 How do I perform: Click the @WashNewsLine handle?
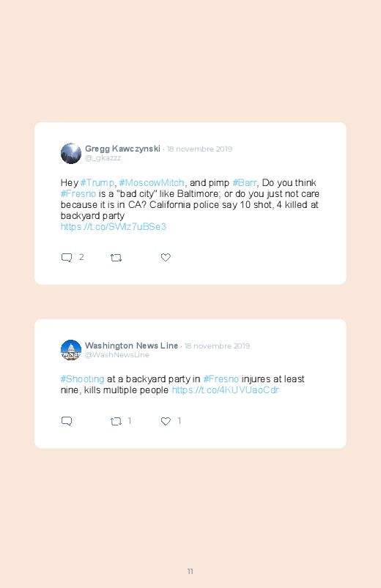click(117, 354)
